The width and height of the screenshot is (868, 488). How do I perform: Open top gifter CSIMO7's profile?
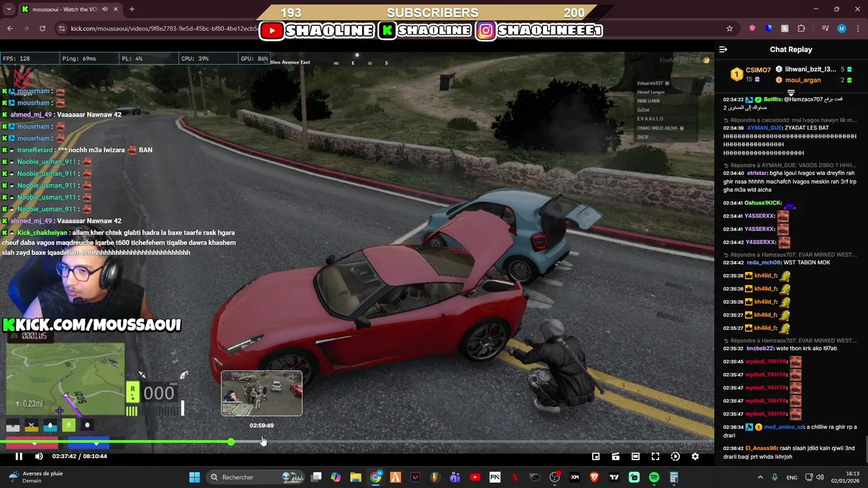757,70
